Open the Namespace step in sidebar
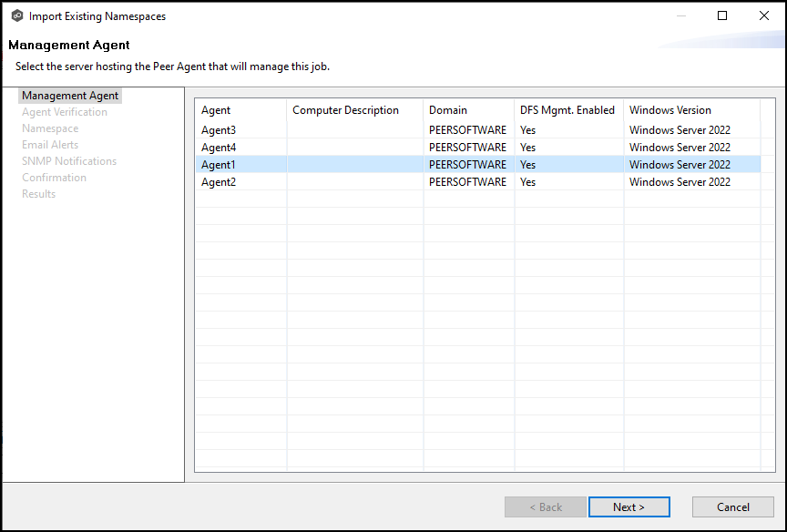Screen dimensions: 787x532 pyautogui.click(x=50, y=128)
